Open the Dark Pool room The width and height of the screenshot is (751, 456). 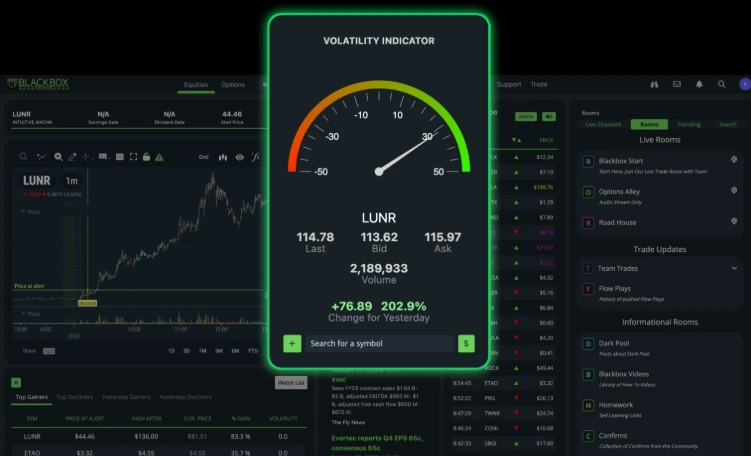coord(614,343)
